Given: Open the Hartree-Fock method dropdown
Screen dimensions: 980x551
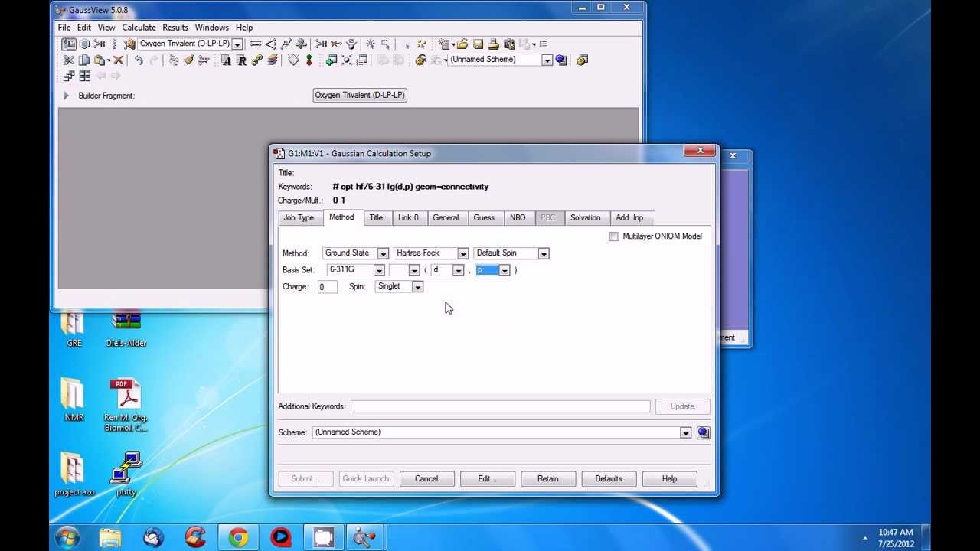Looking at the screenshot, I should (x=462, y=253).
